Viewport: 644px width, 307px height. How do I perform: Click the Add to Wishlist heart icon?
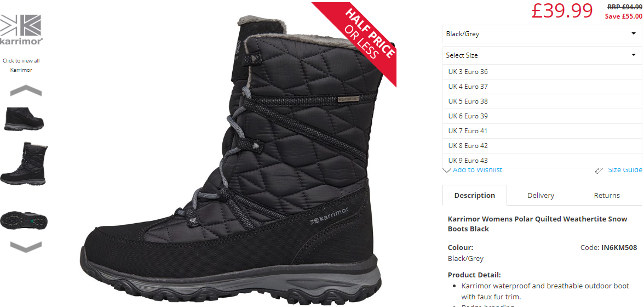(x=447, y=170)
